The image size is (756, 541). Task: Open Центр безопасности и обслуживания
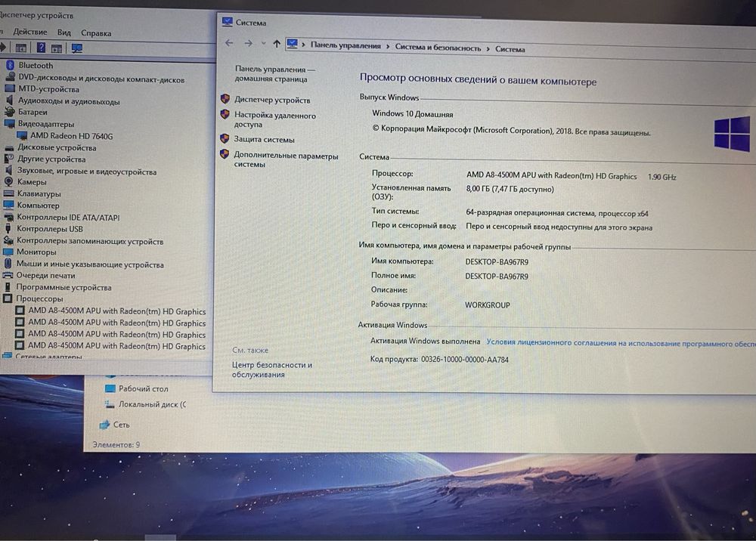pyautogui.click(x=272, y=369)
